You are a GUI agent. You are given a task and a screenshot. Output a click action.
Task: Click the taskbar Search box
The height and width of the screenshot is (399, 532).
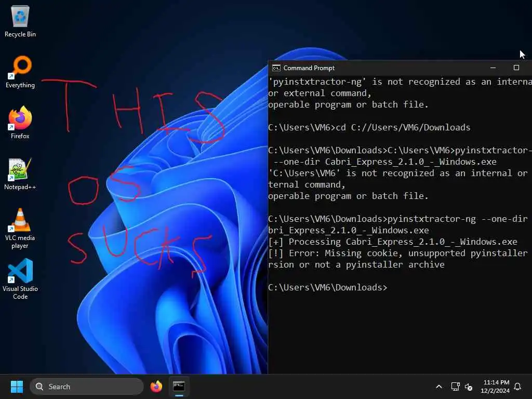(87, 387)
